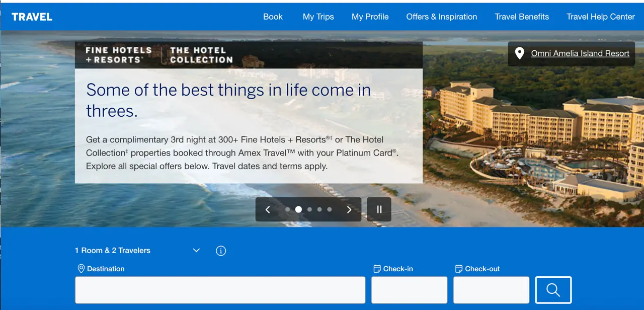
Task: Go to the previous carousel slide
Action: tap(268, 209)
